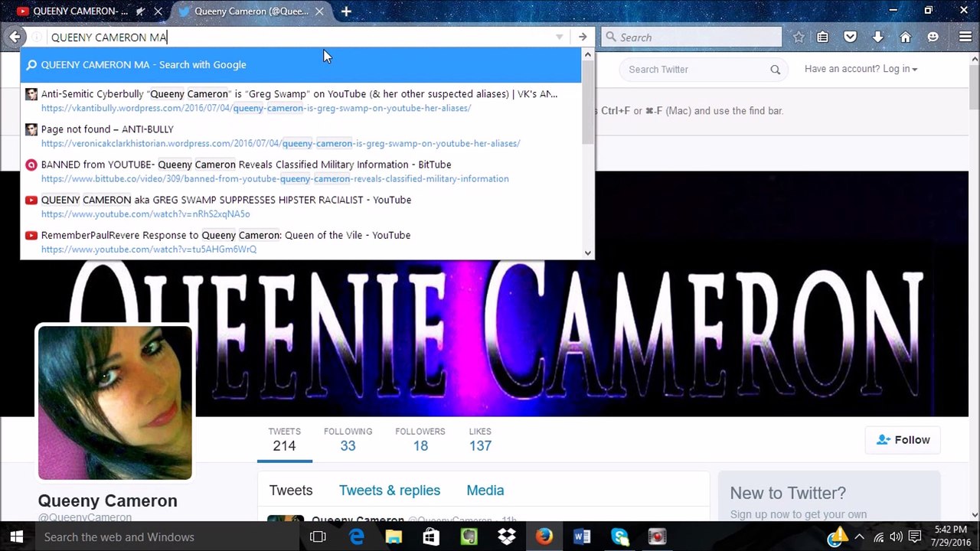The height and width of the screenshot is (551, 980).
Task: Launch Microsoft Edge from taskbar
Action: [x=357, y=537]
